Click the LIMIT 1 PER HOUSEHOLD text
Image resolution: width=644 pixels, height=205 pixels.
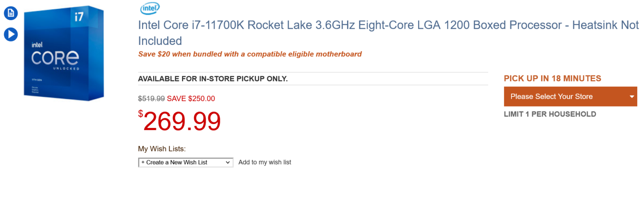click(550, 114)
